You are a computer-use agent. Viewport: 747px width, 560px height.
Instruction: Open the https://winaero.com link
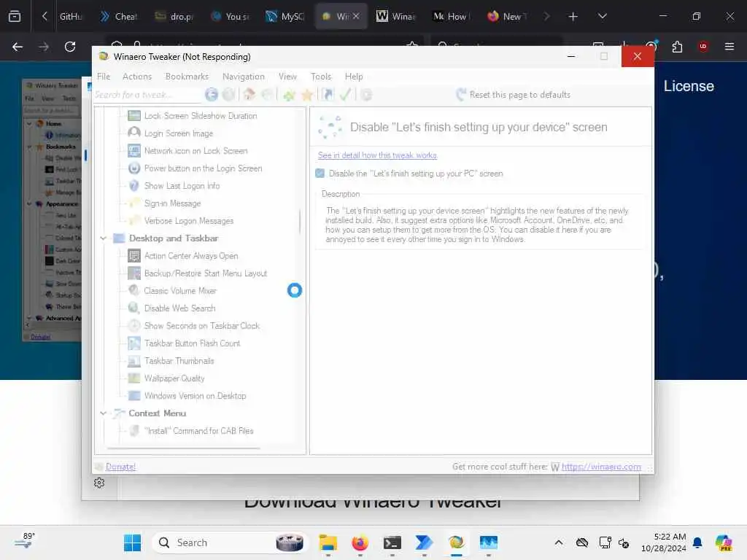(601, 467)
